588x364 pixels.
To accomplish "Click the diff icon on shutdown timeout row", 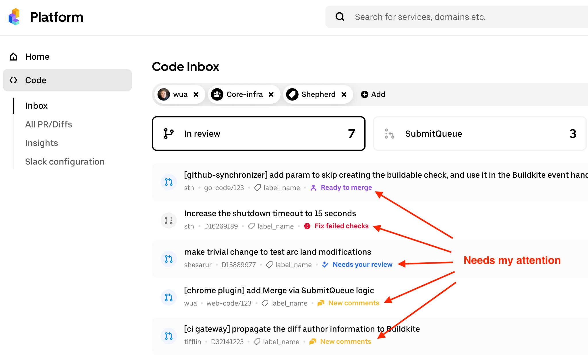I will tap(169, 220).
